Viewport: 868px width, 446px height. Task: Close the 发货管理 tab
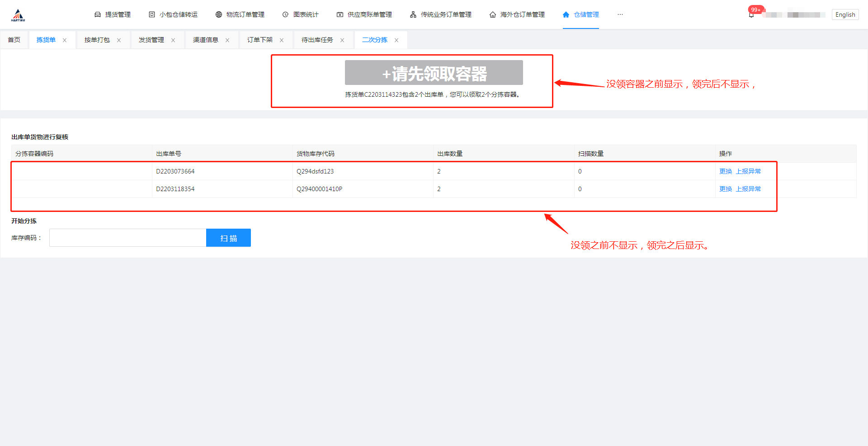pos(173,40)
